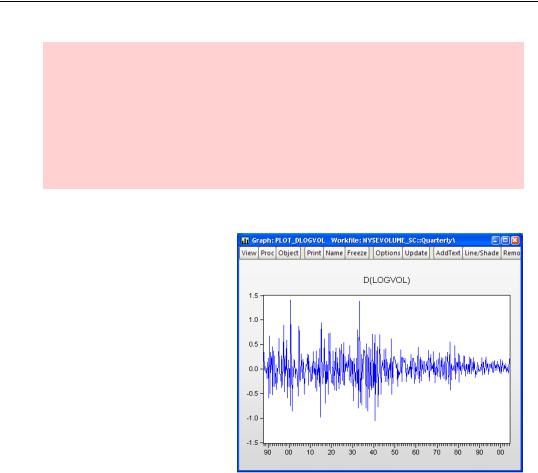Open graph Options

388,253
